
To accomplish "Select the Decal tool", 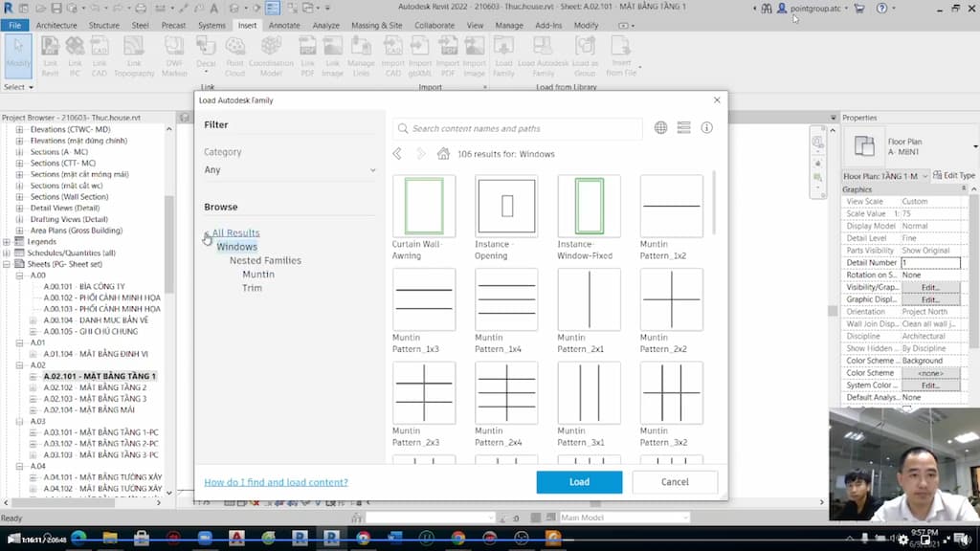I will click(x=208, y=53).
